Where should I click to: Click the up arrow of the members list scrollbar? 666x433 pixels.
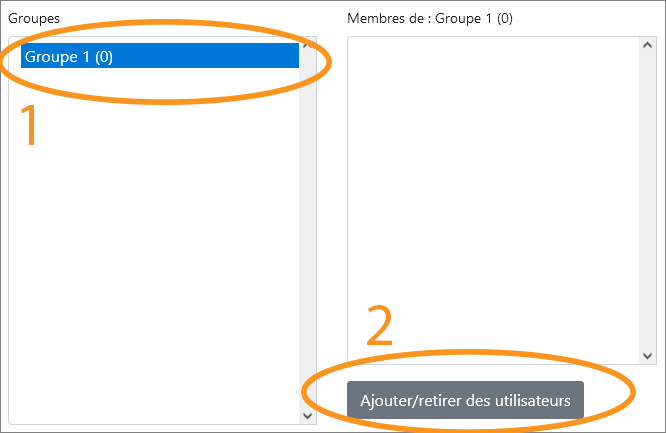[647, 45]
